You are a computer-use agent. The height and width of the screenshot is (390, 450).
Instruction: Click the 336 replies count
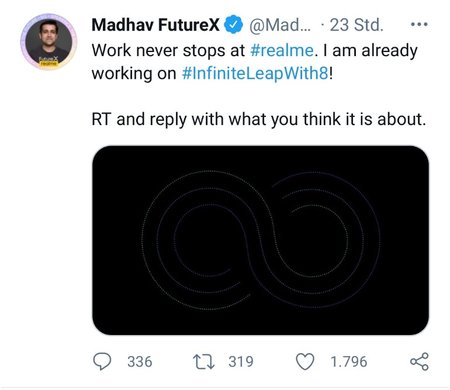[x=140, y=362]
